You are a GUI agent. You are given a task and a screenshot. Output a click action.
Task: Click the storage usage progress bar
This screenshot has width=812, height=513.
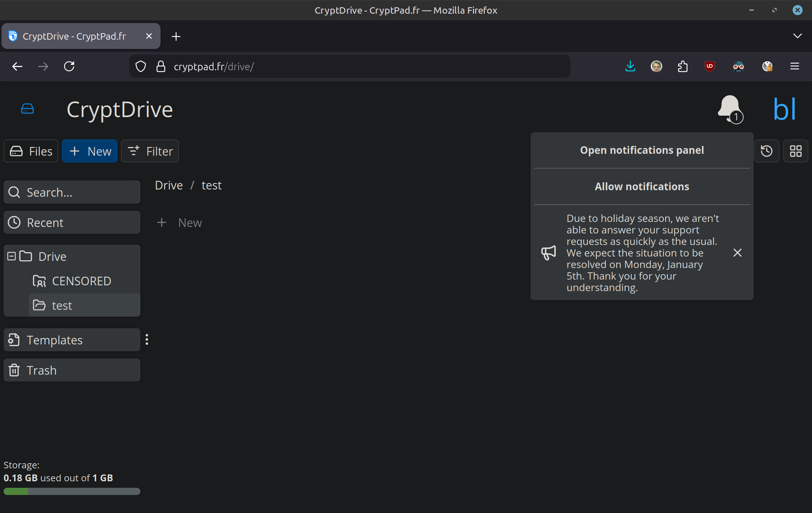point(72,491)
